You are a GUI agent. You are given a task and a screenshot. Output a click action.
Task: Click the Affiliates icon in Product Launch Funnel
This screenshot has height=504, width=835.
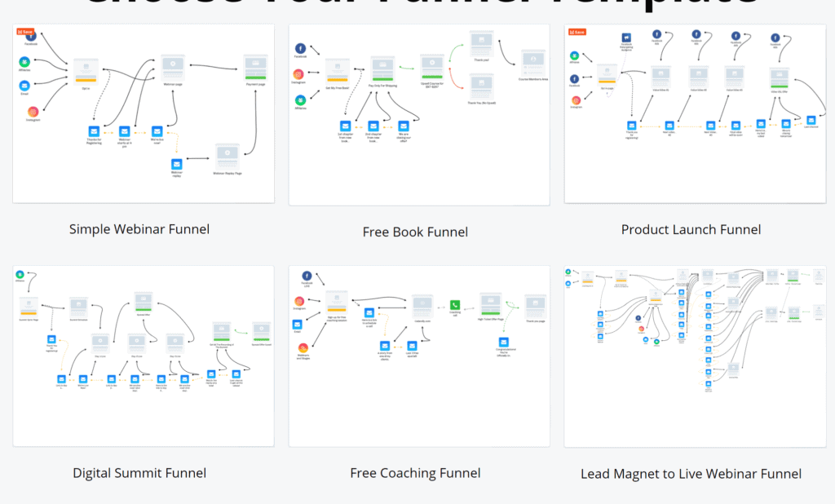[x=574, y=55]
